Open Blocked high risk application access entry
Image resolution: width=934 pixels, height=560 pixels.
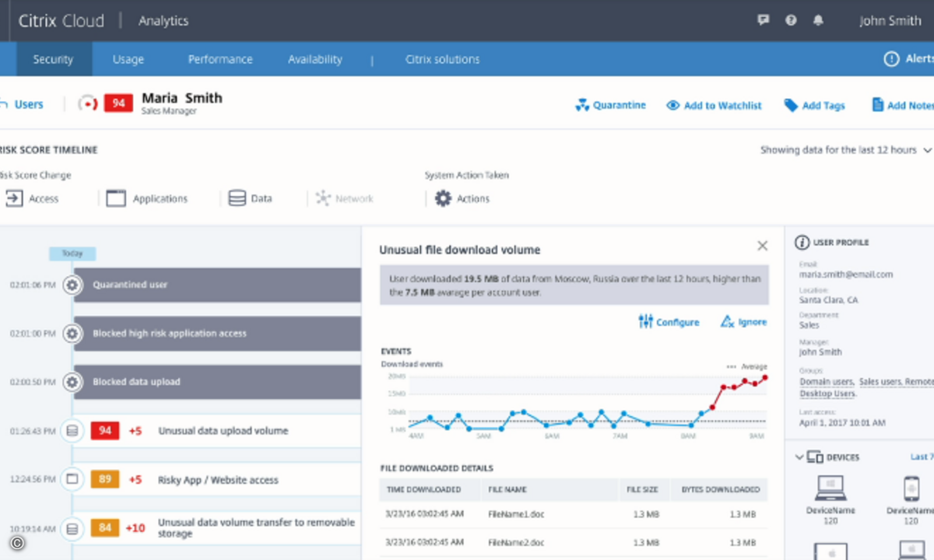[x=217, y=334]
